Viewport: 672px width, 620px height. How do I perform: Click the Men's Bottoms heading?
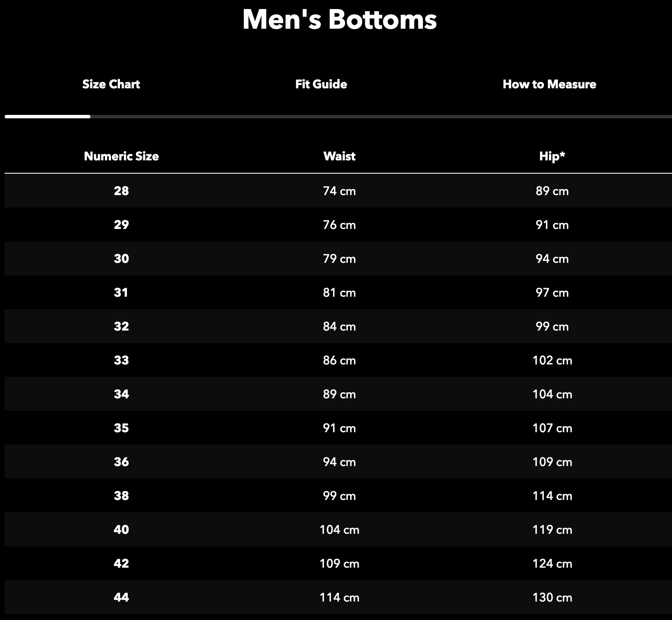(x=339, y=19)
